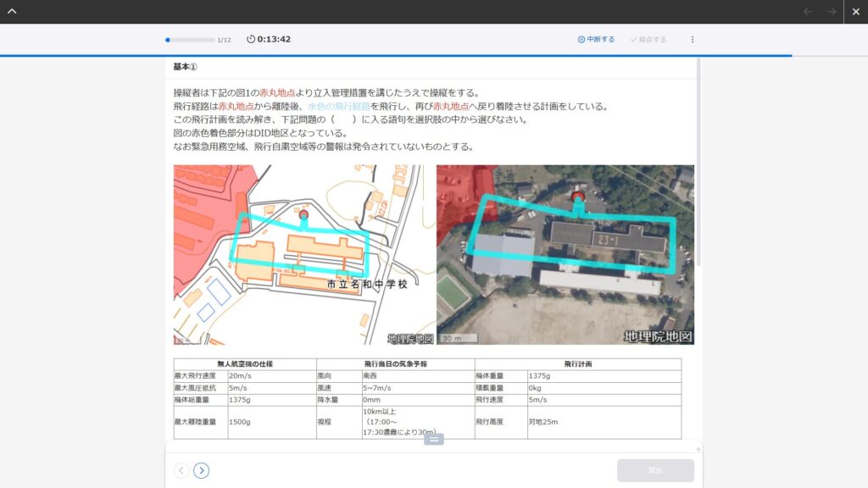Click the 基本① question heading
This screenshot has height=488, width=868.
point(185,67)
